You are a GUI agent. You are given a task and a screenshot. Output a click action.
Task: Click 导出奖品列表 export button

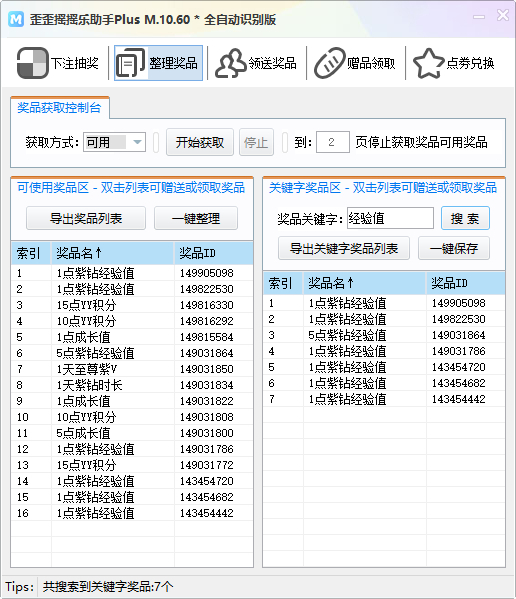tap(86, 219)
